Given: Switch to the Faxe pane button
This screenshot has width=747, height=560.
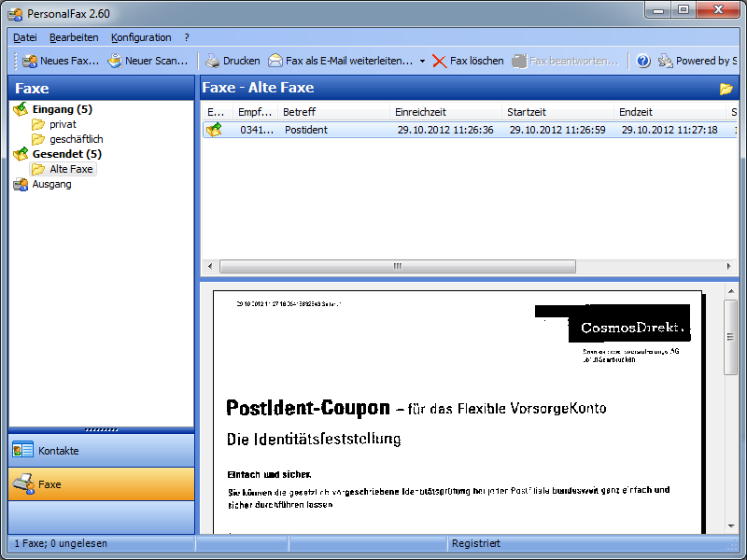Looking at the screenshot, I should (101, 484).
